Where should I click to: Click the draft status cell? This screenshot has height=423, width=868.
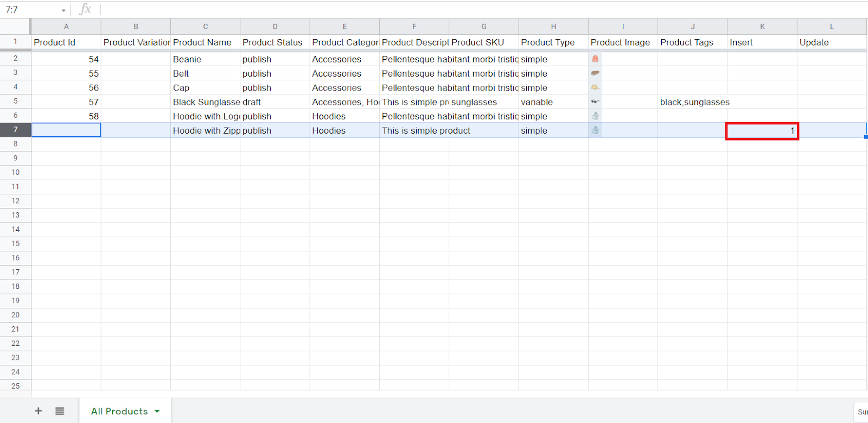coord(275,102)
